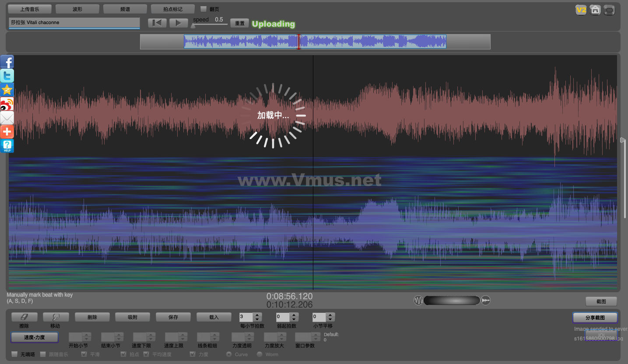Decrease the 弱起拍数 value using down arrow
This screenshot has height=364, width=628.
294,319
